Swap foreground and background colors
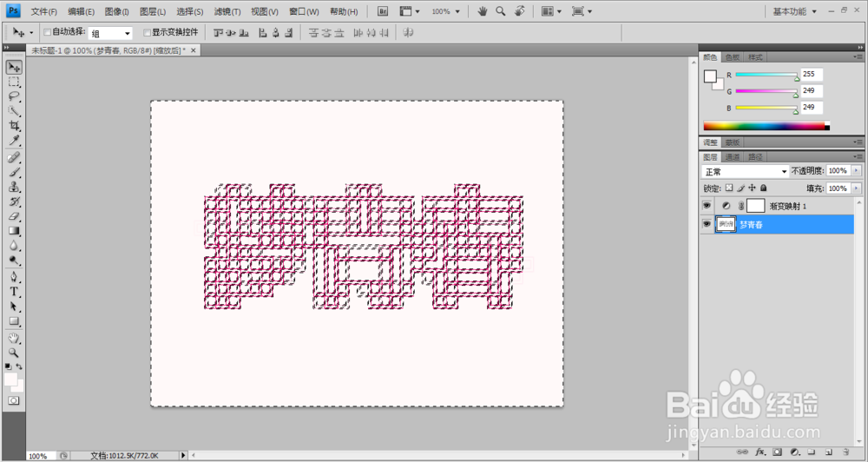 [19, 366]
